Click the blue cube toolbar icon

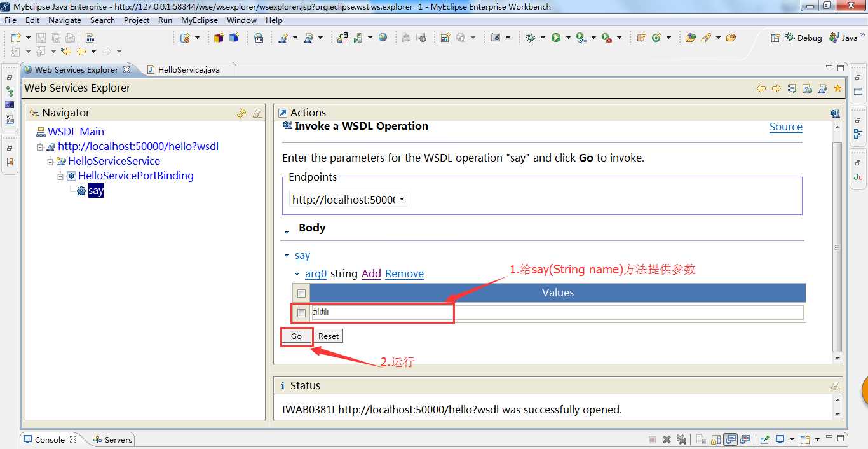(x=234, y=38)
